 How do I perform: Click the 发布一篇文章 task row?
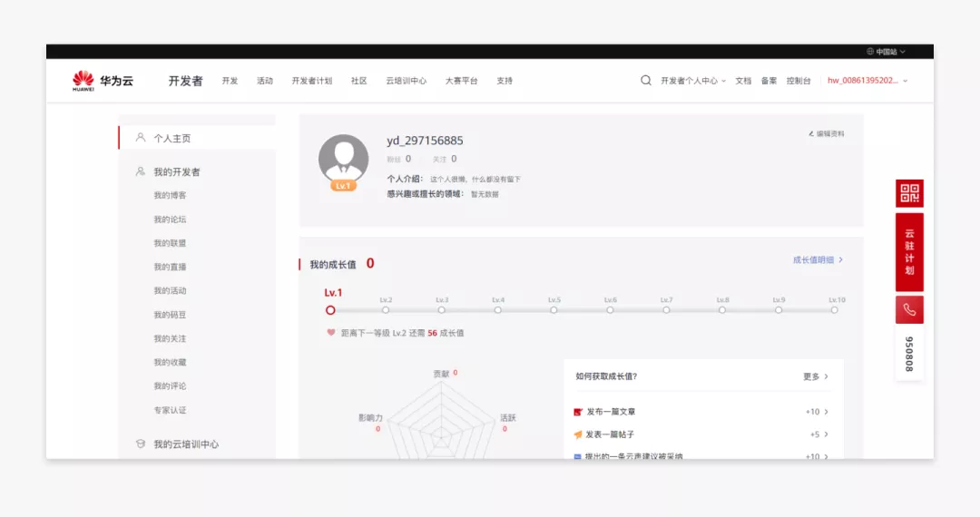[x=701, y=412]
